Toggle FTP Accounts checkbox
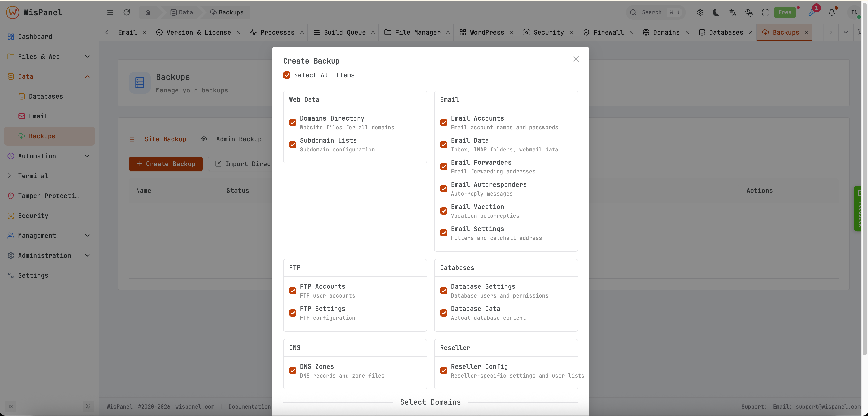 pos(292,291)
